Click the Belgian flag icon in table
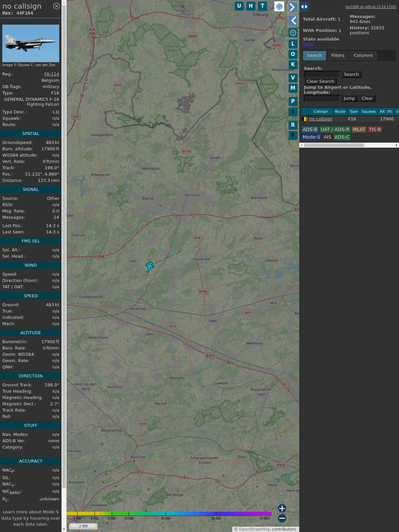399x532 pixels. [305, 119]
